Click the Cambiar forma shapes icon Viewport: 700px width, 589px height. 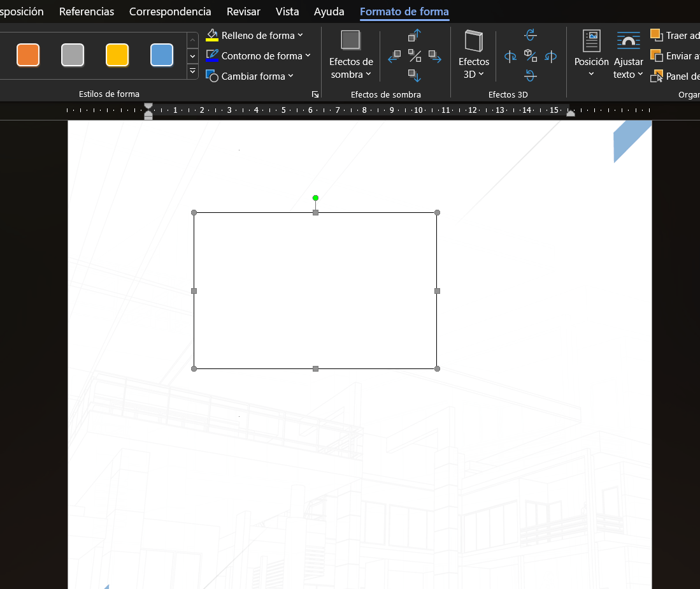pos(212,76)
